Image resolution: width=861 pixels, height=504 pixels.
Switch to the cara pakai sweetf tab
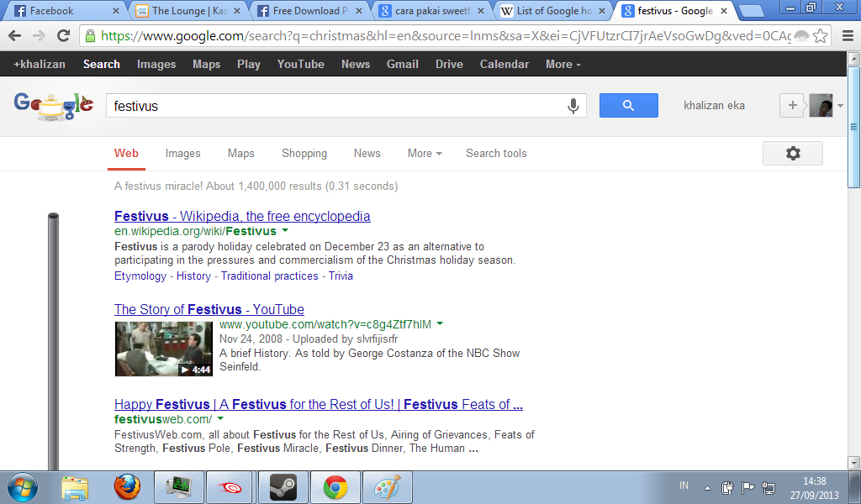(431, 10)
